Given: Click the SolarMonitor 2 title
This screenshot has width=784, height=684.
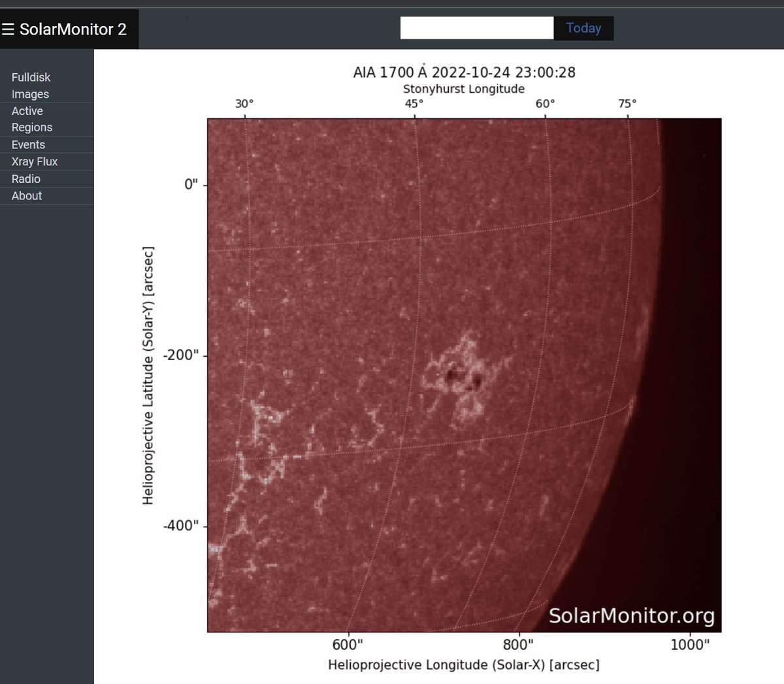Looking at the screenshot, I should (x=73, y=29).
